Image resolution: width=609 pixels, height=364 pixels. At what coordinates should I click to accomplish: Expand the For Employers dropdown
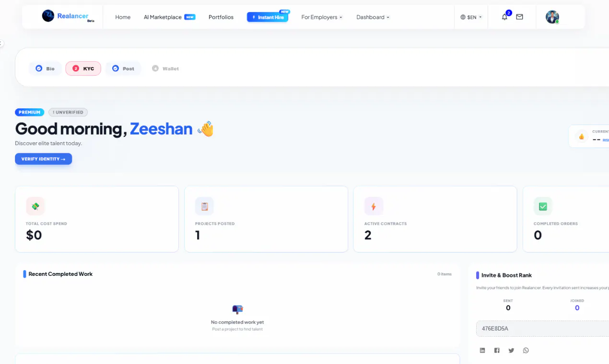click(322, 17)
